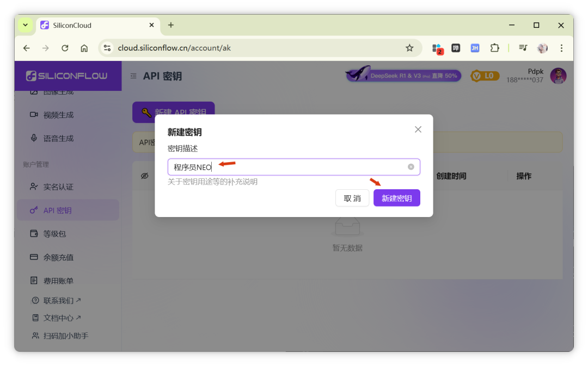Open 实名认证 in the sidebar
The width and height of the screenshot is (588, 366).
click(68, 187)
